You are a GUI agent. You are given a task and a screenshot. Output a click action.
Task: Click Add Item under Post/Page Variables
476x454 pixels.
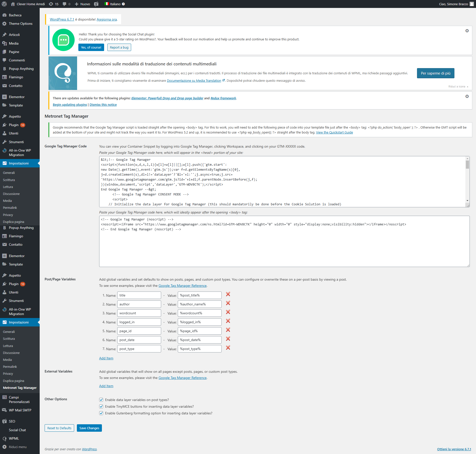(x=106, y=358)
